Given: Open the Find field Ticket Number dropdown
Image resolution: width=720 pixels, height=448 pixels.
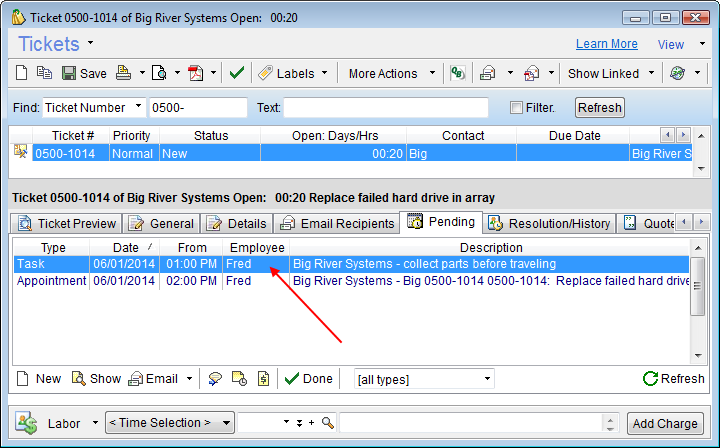Looking at the screenshot, I should point(136,107).
